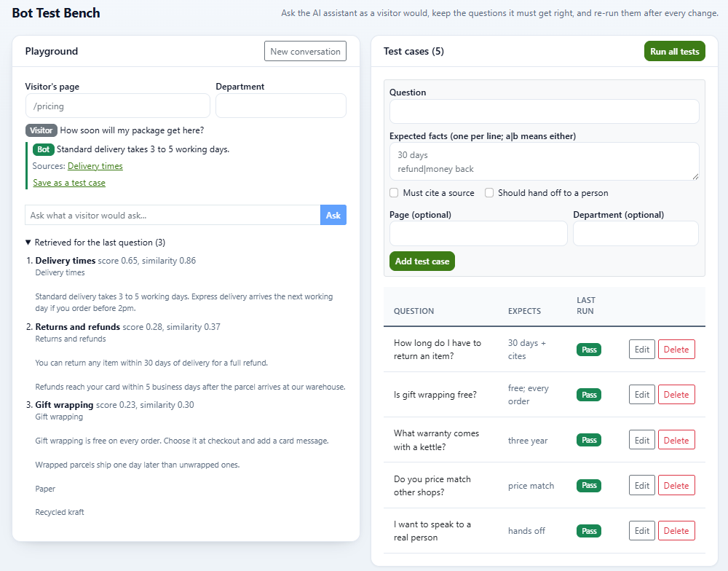Viewport: 728px width, 571px height.
Task: Enable 'Should hand off to a person' checkbox
Action: tap(489, 193)
